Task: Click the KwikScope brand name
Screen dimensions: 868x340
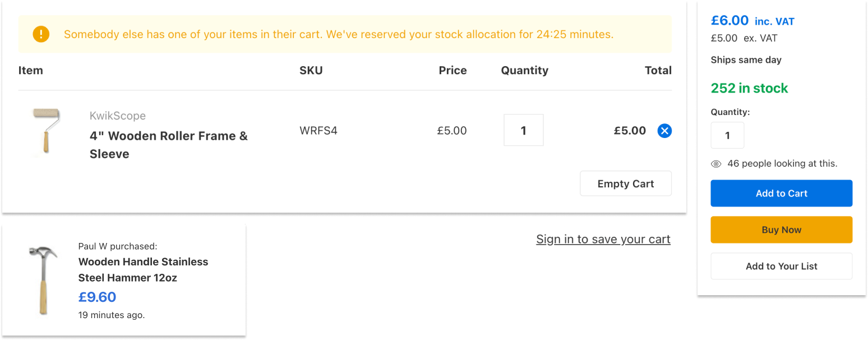Action: tap(118, 116)
